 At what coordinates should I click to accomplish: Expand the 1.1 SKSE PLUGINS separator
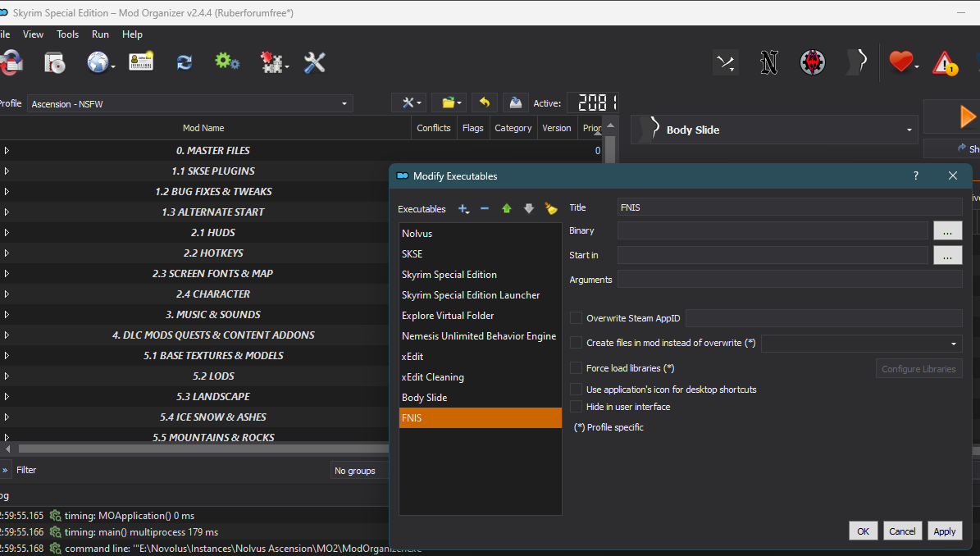coord(7,171)
